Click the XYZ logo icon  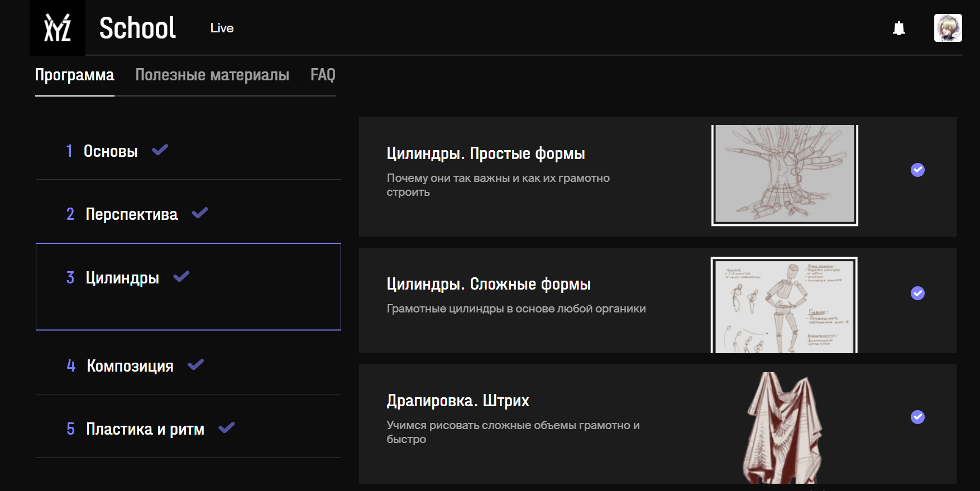[x=58, y=28]
